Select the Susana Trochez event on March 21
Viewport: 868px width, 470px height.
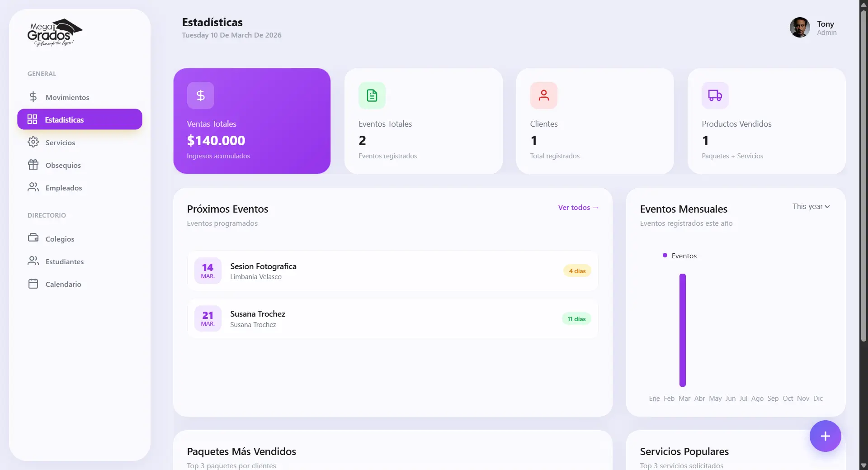click(392, 319)
